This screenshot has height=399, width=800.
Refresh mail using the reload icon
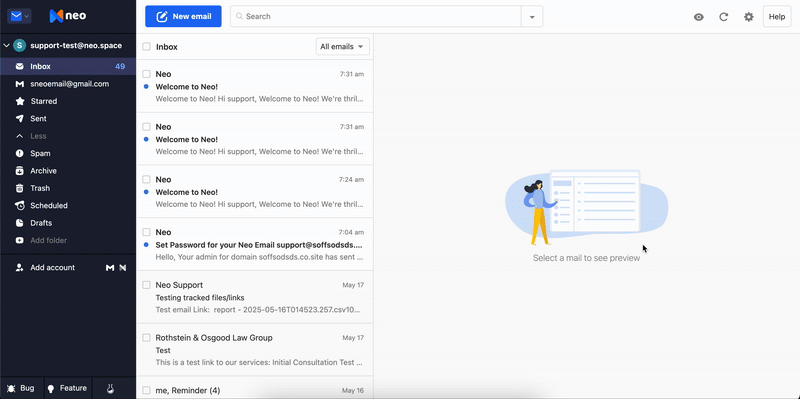pos(723,17)
